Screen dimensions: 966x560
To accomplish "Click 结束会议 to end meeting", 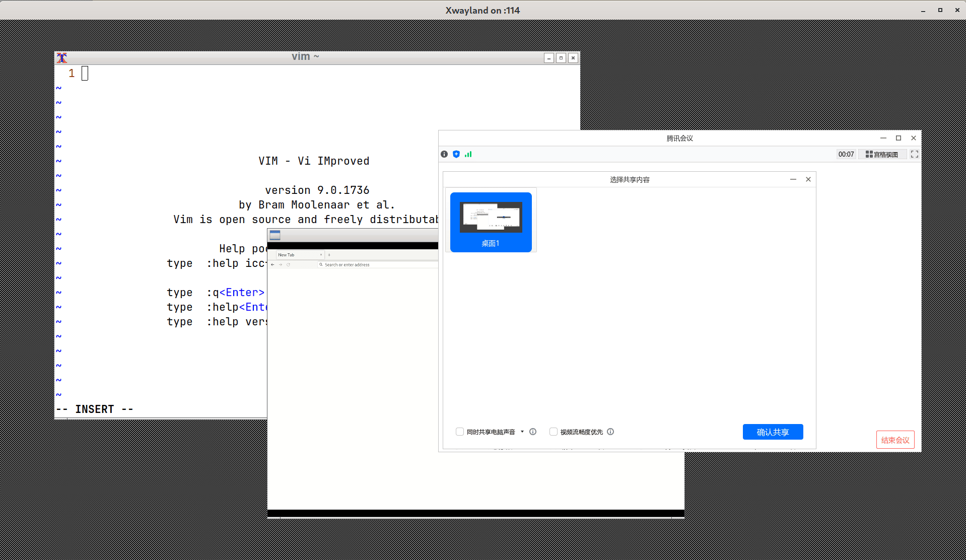I will (x=895, y=440).
